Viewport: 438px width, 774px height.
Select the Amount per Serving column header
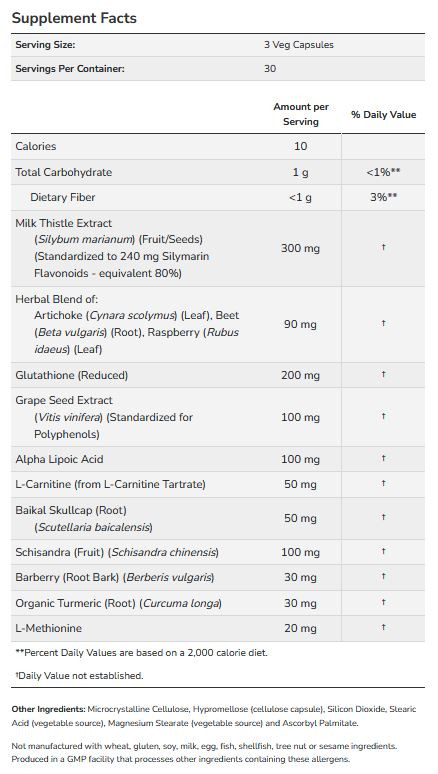point(301,114)
